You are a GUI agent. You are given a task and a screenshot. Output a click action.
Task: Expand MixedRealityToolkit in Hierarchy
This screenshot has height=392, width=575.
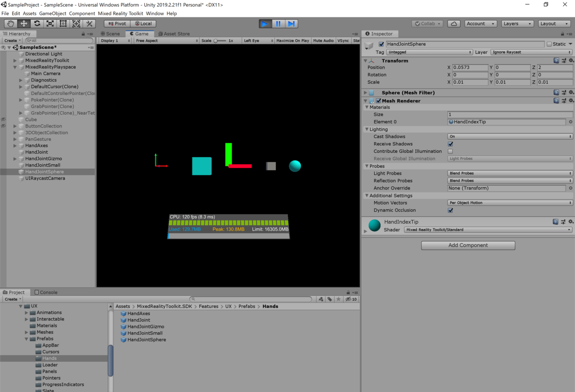[15, 61]
